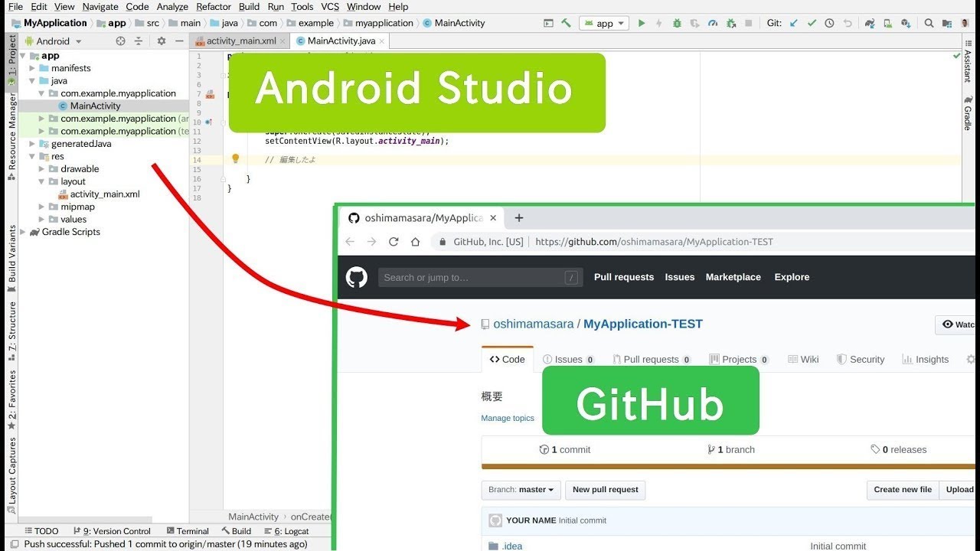Open the Terminal tool window button

[187, 531]
